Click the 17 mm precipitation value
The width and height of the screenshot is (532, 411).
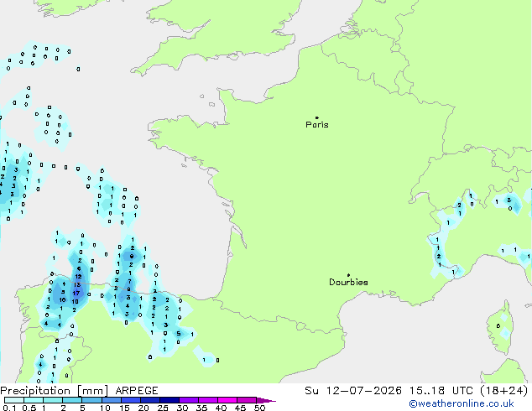76,293
